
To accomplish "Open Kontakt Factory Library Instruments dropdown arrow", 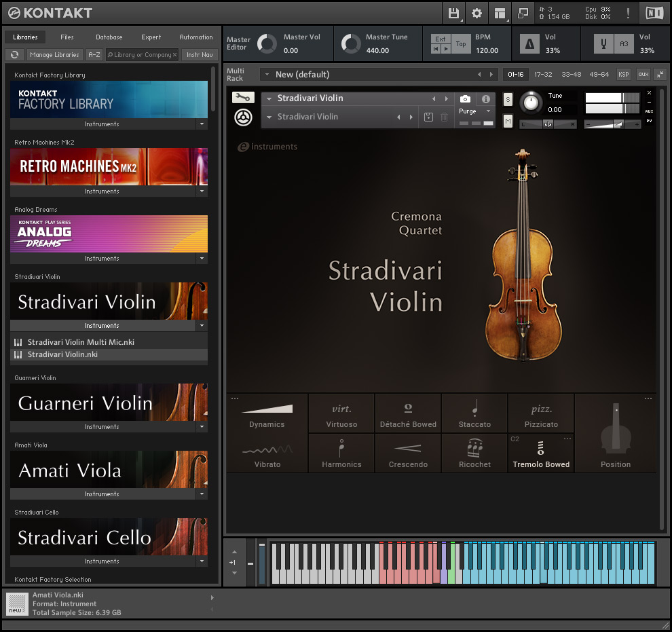I will (202, 124).
